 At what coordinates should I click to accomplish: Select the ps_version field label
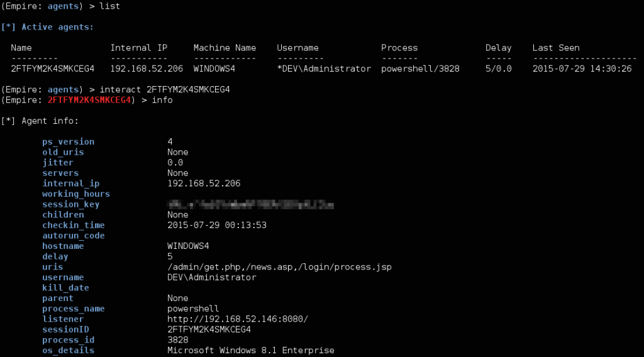coord(68,141)
